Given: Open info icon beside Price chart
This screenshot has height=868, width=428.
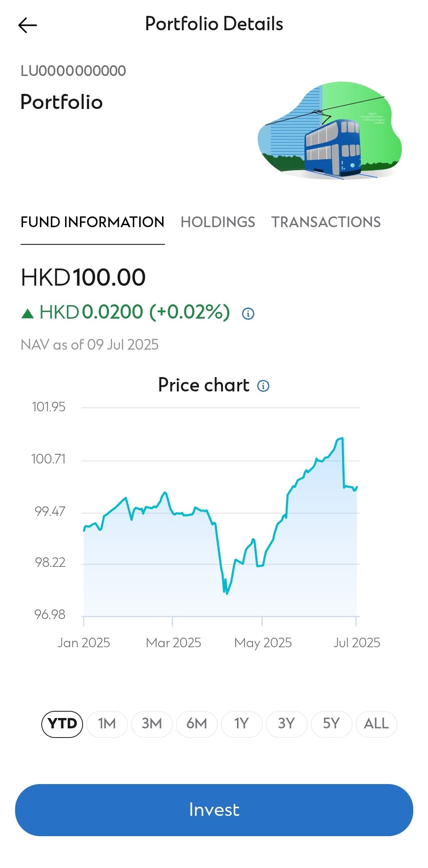Looking at the screenshot, I should click(263, 385).
